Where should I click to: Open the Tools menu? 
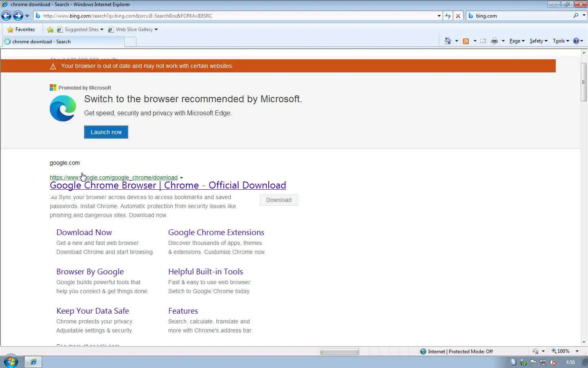pos(561,41)
